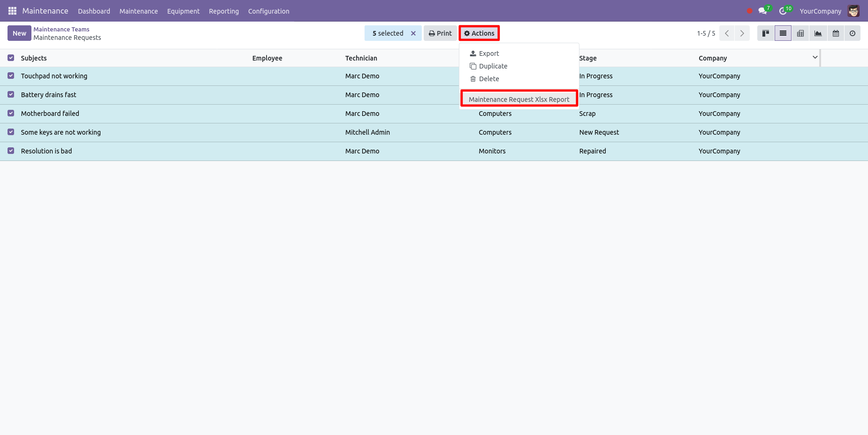Clear the 5 selected records with the X
The width and height of the screenshot is (868, 435).
point(413,33)
